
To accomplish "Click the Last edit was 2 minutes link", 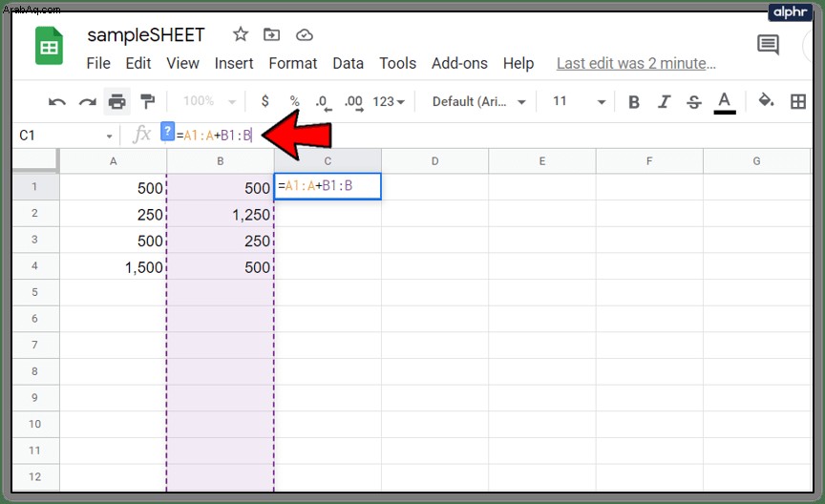I will (x=636, y=63).
